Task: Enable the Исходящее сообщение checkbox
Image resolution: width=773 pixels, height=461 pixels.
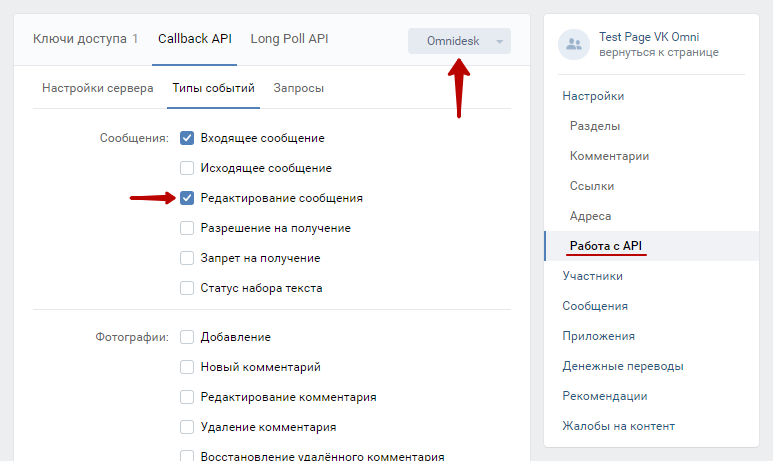Action: pos(187,168)
